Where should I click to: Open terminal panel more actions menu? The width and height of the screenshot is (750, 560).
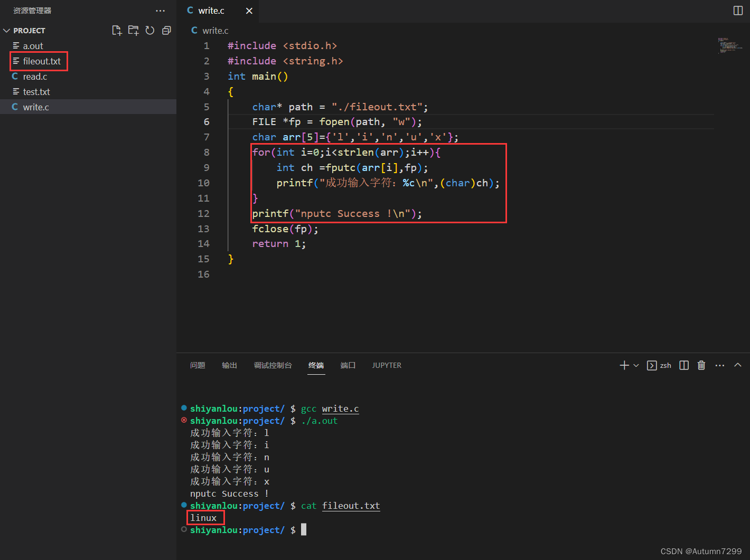720,365
